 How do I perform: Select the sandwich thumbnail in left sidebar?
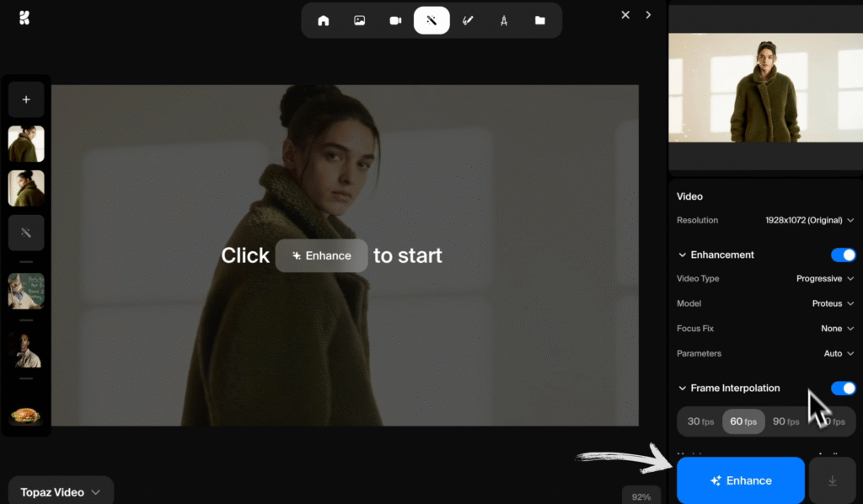(26, 415)
